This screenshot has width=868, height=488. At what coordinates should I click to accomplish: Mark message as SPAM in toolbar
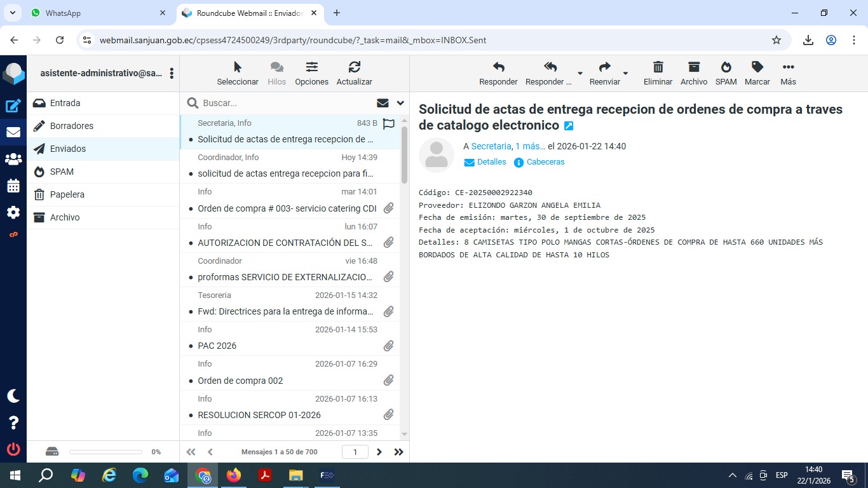[726, 67]
